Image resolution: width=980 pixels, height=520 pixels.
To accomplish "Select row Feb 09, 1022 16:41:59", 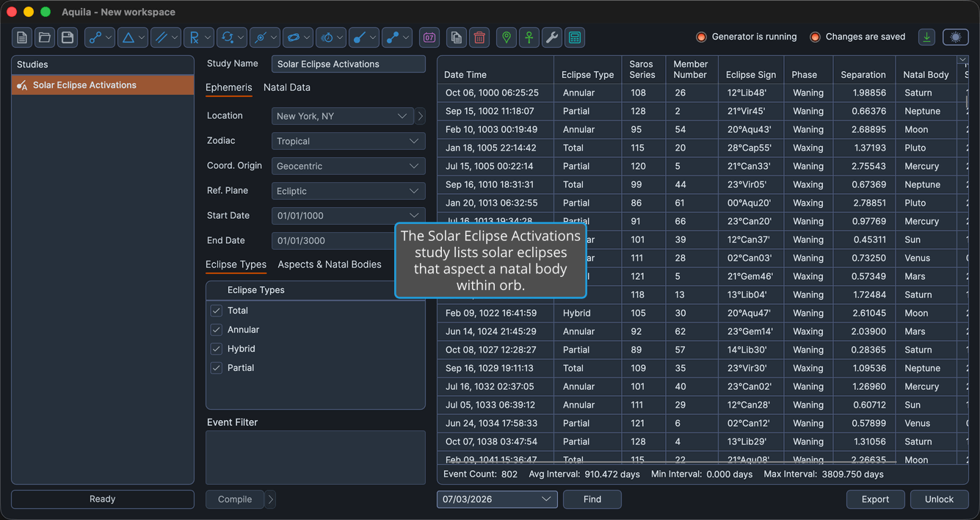I will [703, 313].
